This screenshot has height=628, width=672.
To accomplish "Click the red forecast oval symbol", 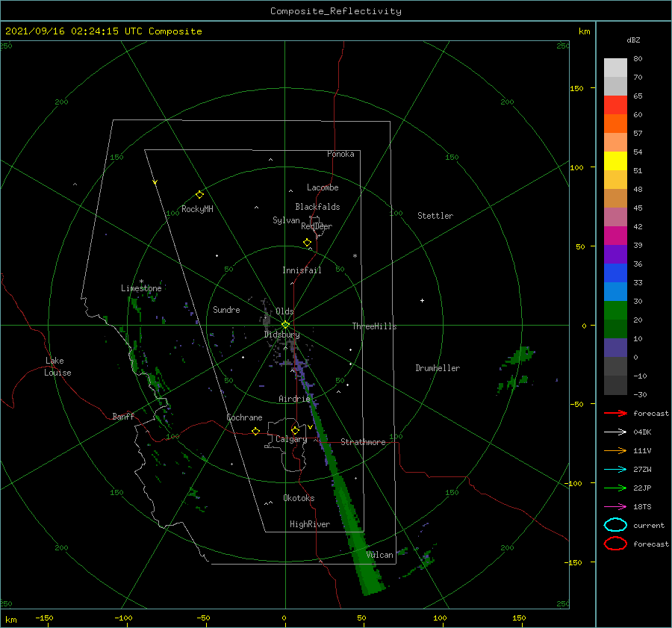I will (x=615, y=544).
